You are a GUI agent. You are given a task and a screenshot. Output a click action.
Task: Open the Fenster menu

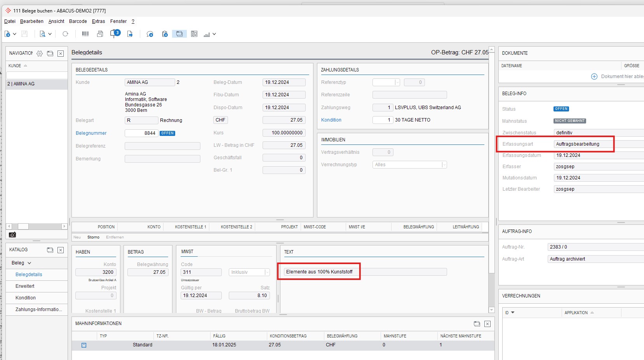pyautogui.click(x=118, y=21)
